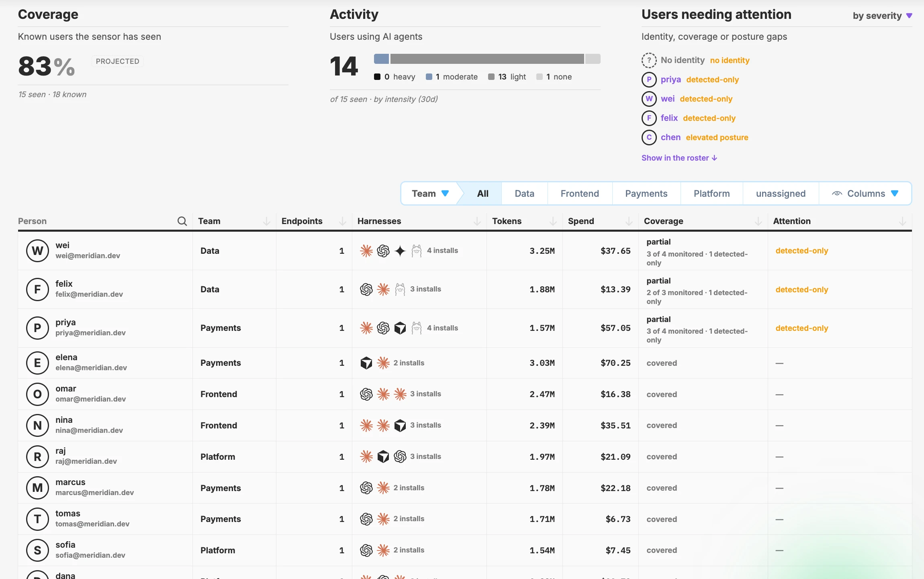Select the All team filter tab
Image resolution: width=924 pixels, height=579 pixels.
(482, 194)
